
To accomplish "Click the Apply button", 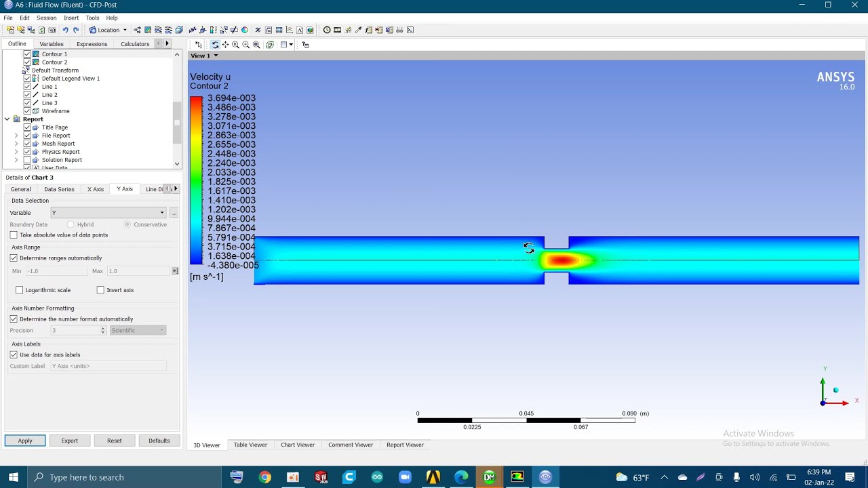I will point(25,441).
